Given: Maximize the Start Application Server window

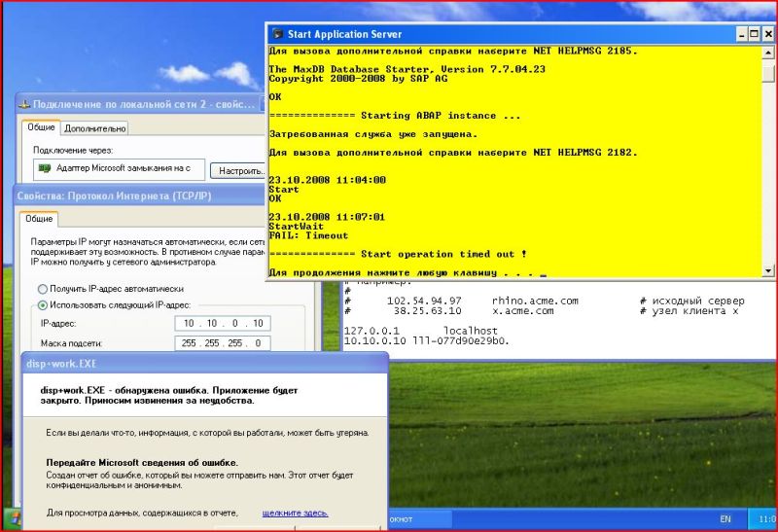Looking at the screenshot, I should pos(755,34).
